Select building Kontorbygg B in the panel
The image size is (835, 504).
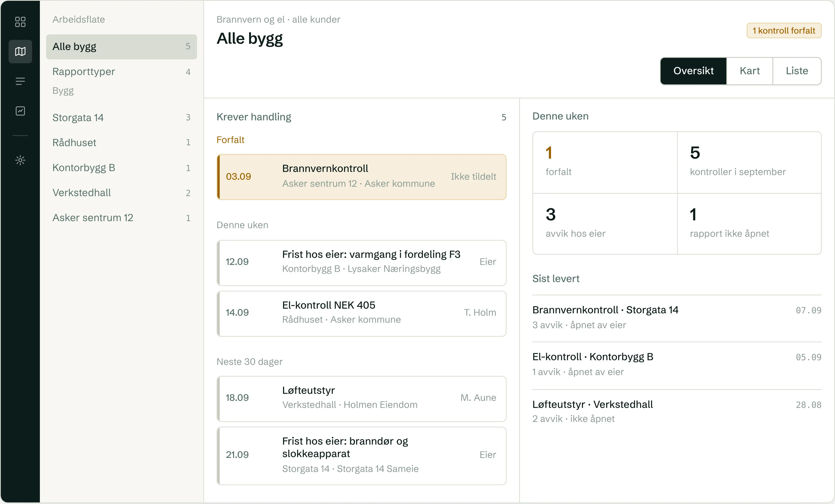pyautogui.click(x=121, y=168)
